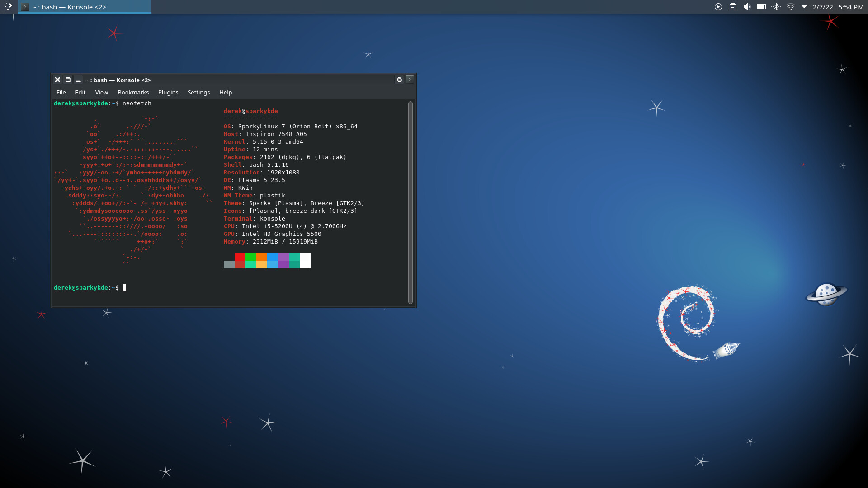Click the 'DE: Plasma 5.23.5' line
The width and height of the screenshot is (868, 488).
255,180
